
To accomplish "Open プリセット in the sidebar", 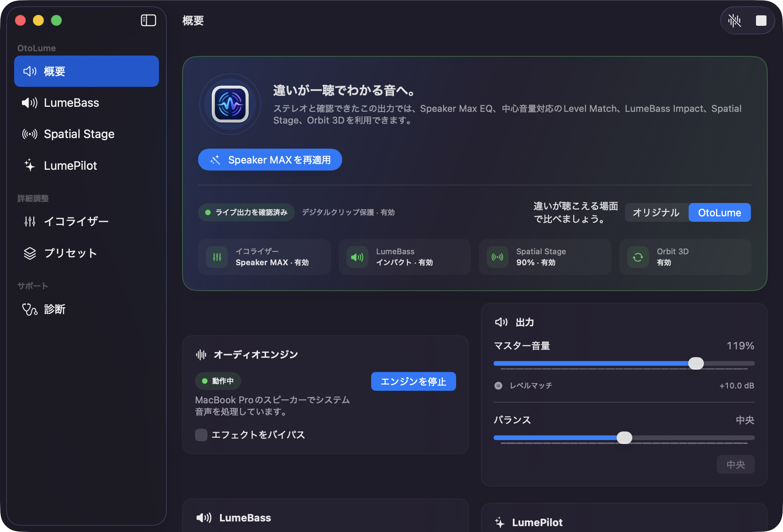I will [87, 253].
